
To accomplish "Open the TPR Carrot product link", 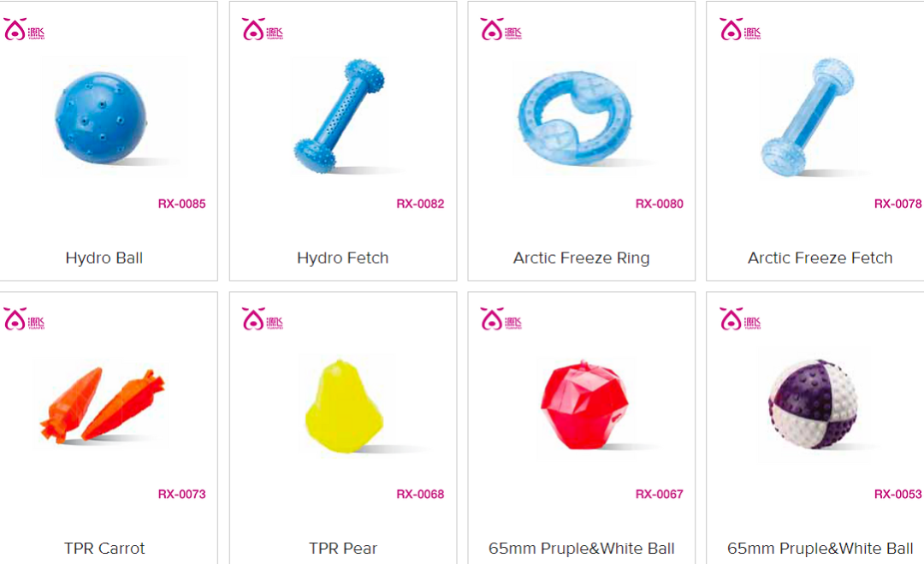I will 104,549.
